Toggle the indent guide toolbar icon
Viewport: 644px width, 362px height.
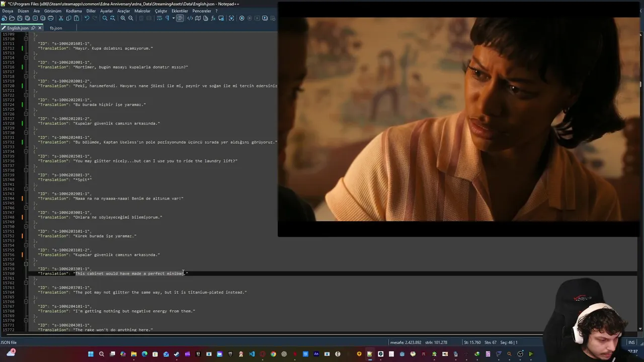point(180,18)
